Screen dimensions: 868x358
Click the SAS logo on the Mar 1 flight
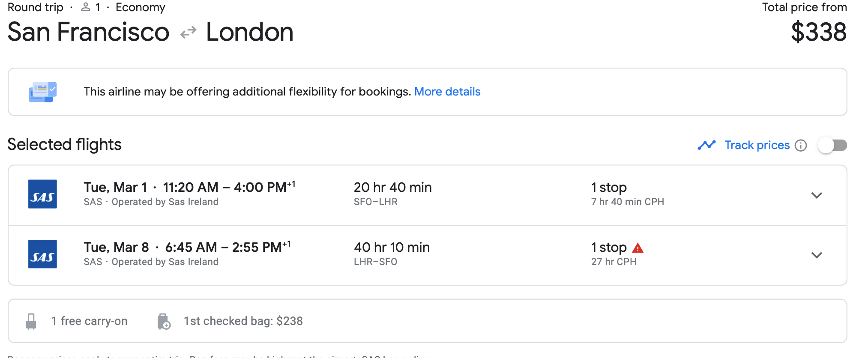[42, 194]
